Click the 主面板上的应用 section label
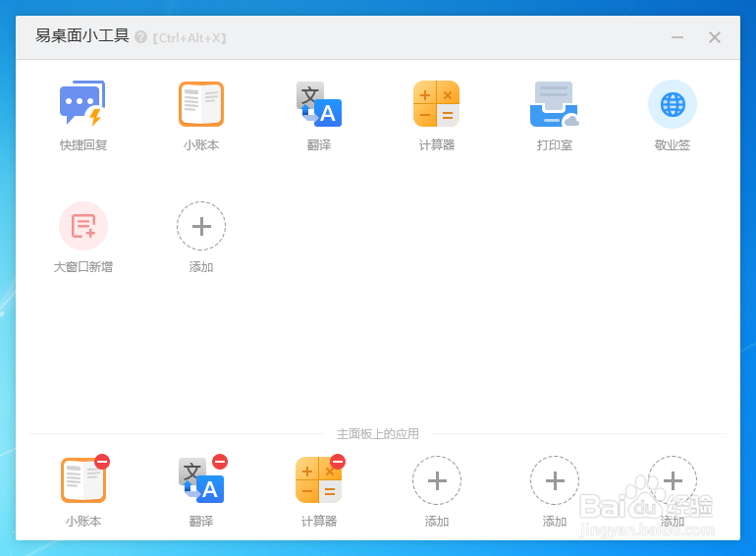This screenshot has width=756, height=556. click(x=378, y=434)
